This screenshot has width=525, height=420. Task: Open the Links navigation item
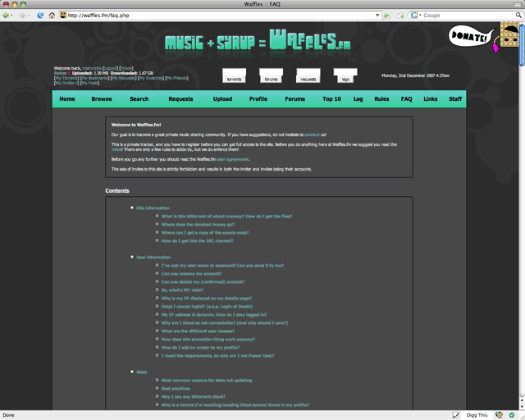(430, 98)
